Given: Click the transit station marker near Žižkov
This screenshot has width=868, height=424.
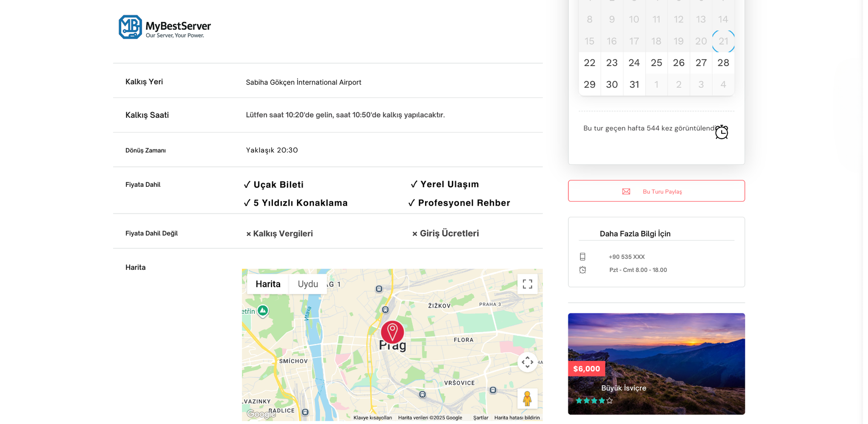Looking at the screenshot, I should (x=385, y=309).
